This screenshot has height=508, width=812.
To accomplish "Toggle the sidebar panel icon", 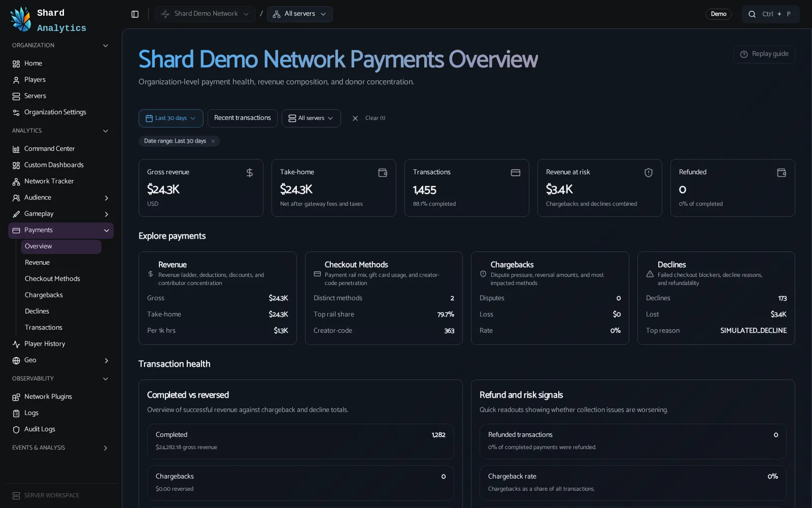I will pyautogui.click(x=135, y=14).
